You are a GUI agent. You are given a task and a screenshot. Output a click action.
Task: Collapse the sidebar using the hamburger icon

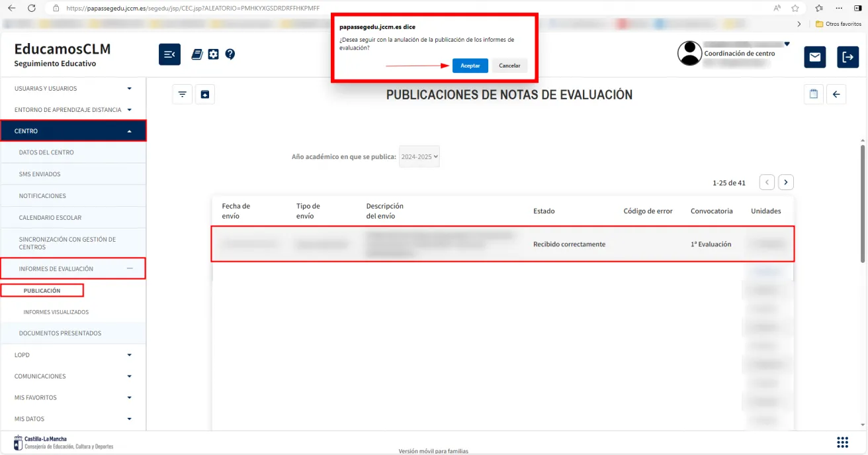click(169, 54)
